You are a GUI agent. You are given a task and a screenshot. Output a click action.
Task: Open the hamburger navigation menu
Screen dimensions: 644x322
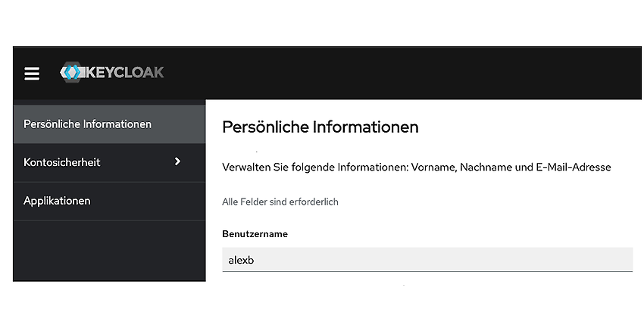[32, 73]
